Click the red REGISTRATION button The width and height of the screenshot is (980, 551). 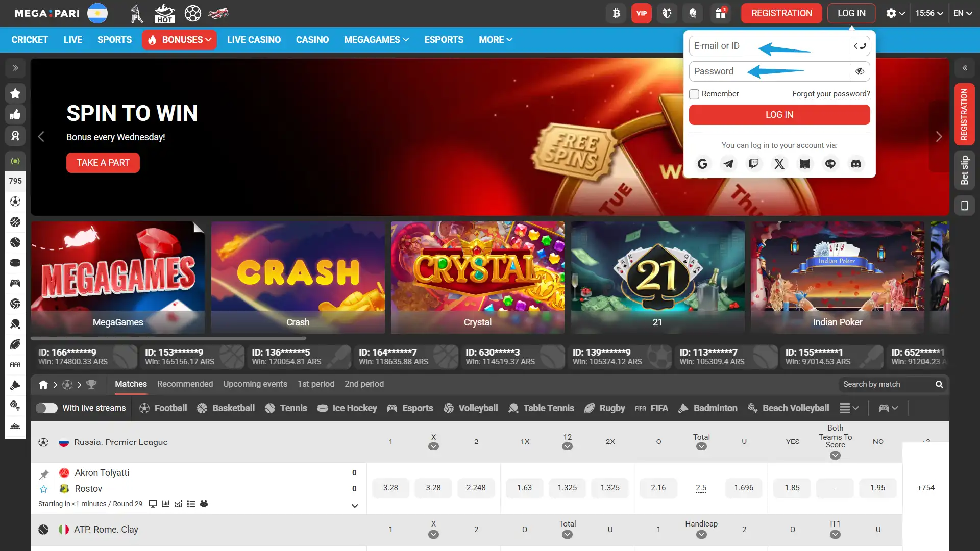781,13
